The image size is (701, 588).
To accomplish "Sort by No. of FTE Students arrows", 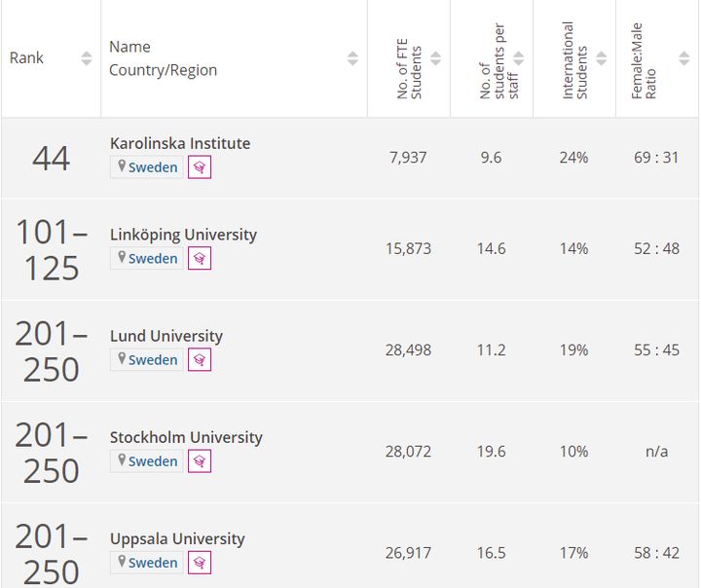I will click(435, 58).
